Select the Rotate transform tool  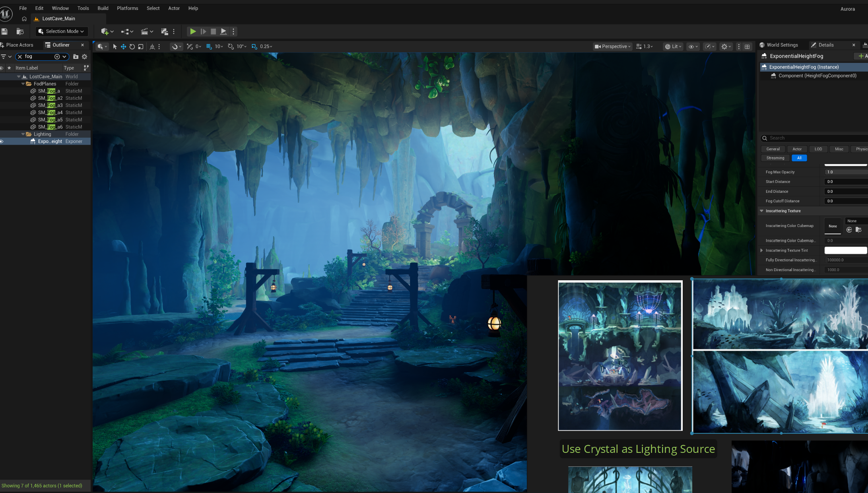(132, 47)
